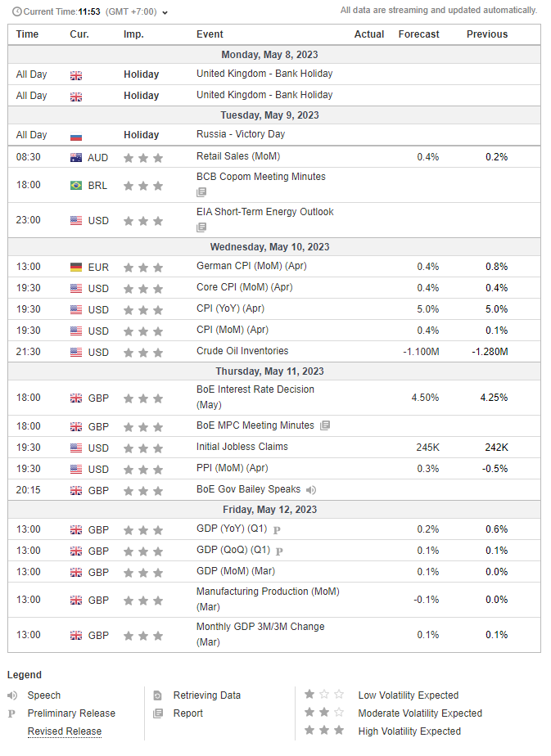The width and height of the screenshot is (551, 756).
Task: Click the Revised Release legend link
Action: 65,731
